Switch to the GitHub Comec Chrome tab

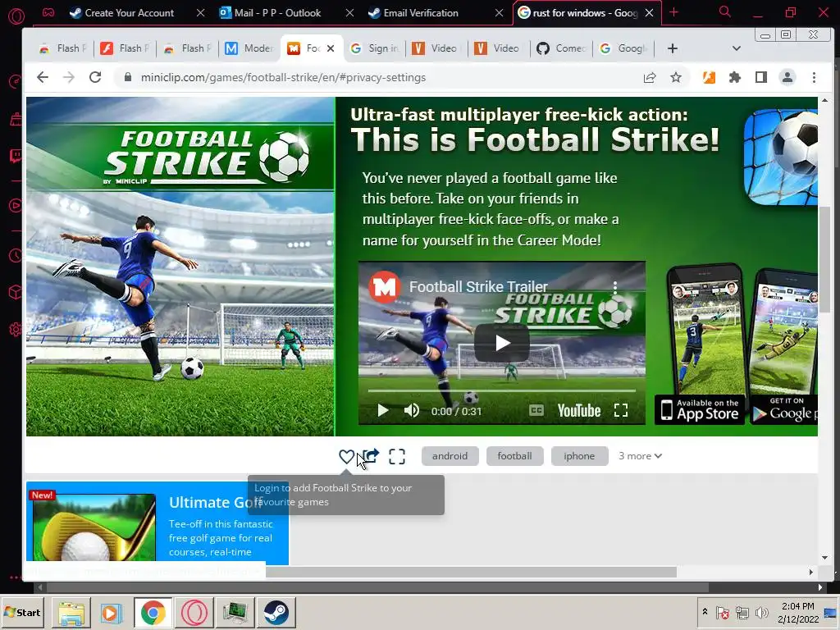pyautogui.click(x=561, y=48)
